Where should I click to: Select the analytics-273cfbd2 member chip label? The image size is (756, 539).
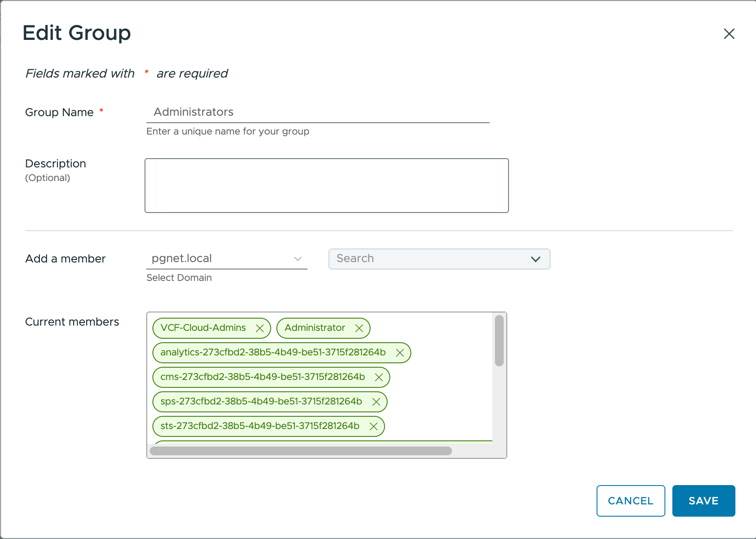pos(273,353)
